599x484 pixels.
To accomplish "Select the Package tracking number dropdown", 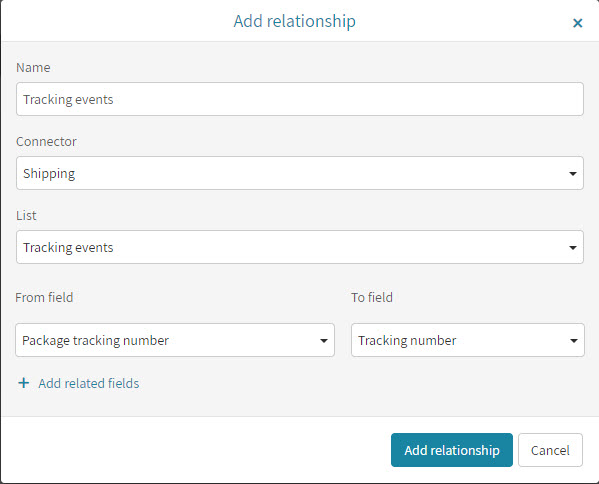I will [175, 340].
